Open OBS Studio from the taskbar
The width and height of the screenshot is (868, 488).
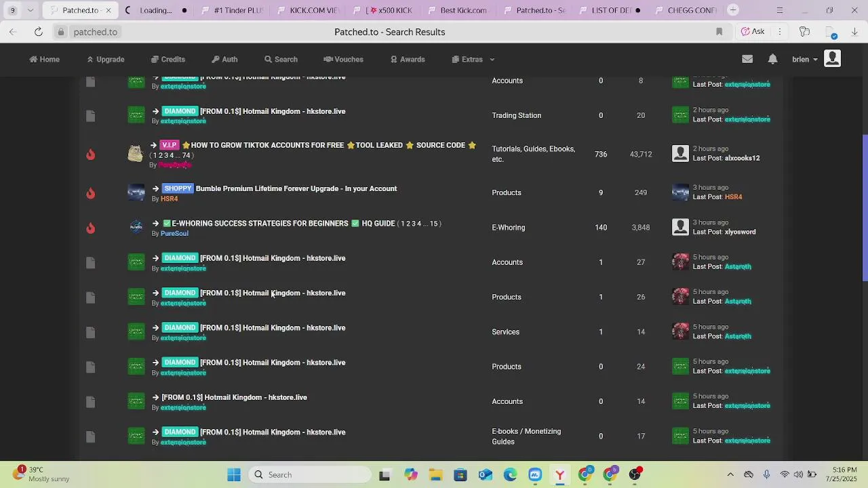click(x=635, y=474)
